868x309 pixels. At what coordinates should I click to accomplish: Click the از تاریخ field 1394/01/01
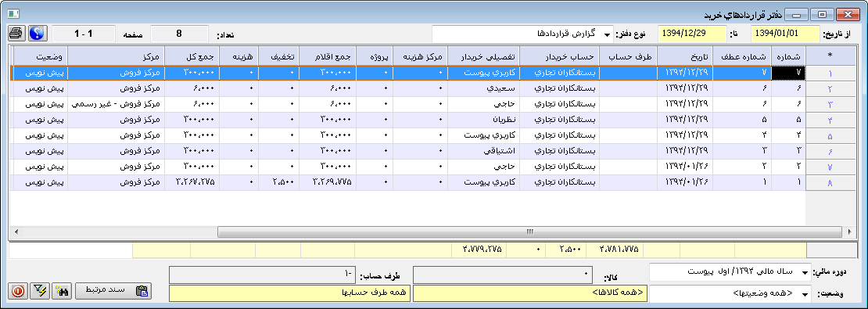click(786, 33)
